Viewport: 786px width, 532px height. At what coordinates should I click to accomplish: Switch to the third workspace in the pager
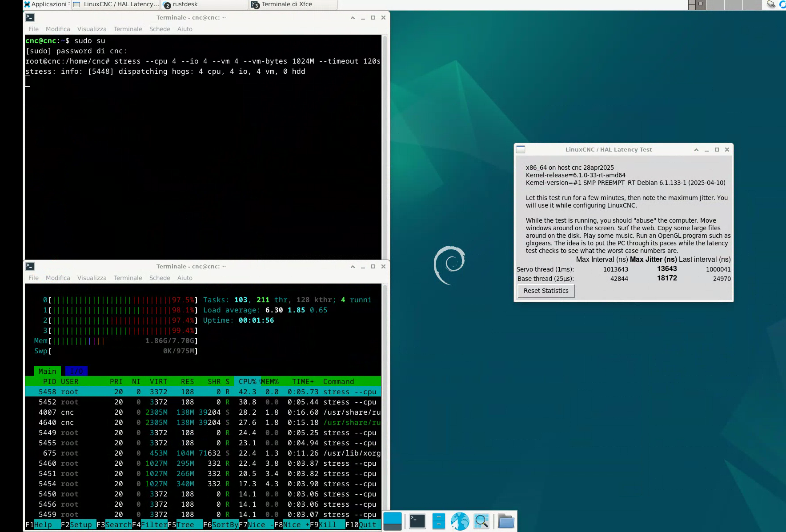click(x=733, y=5)
